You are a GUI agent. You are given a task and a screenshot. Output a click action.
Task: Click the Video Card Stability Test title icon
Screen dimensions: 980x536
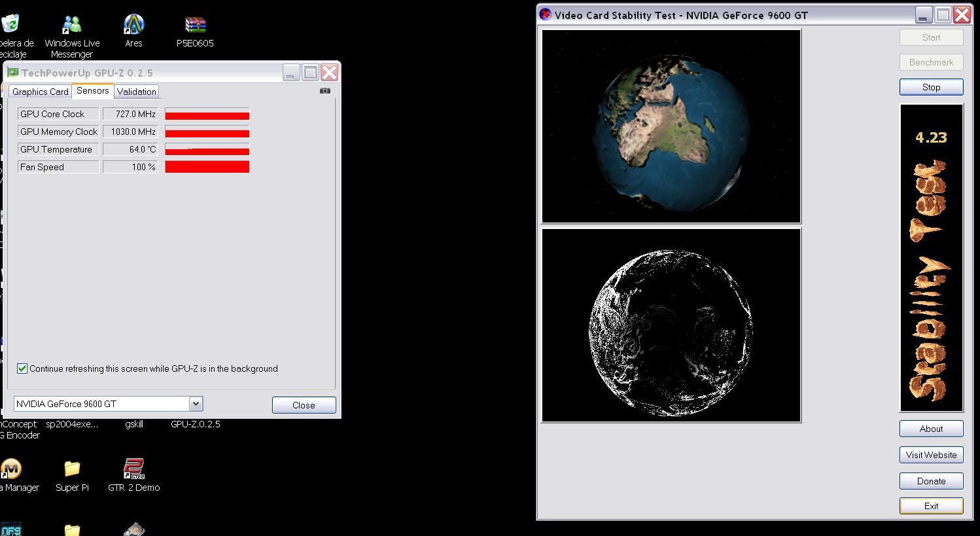(545, 14)
